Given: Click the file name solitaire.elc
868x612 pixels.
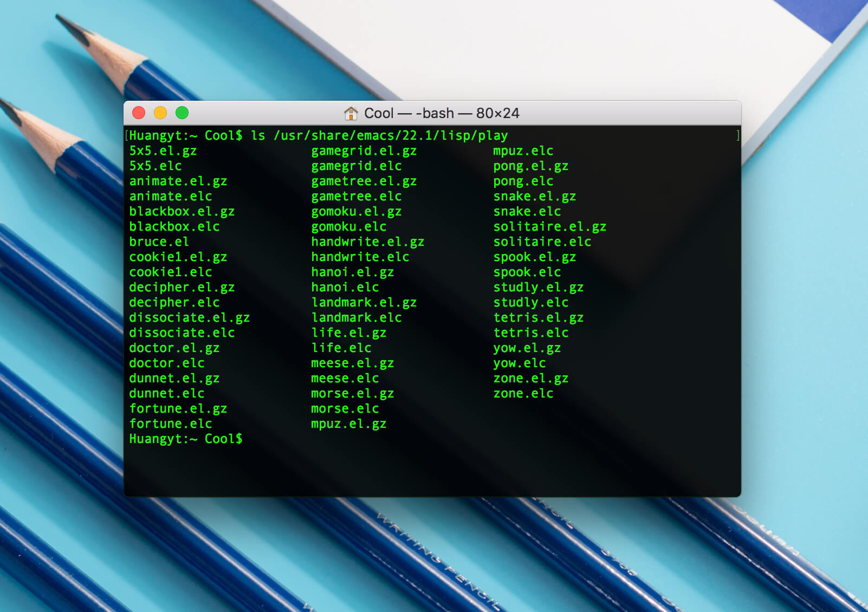Looking at the screenshot, I should (542, 242).
